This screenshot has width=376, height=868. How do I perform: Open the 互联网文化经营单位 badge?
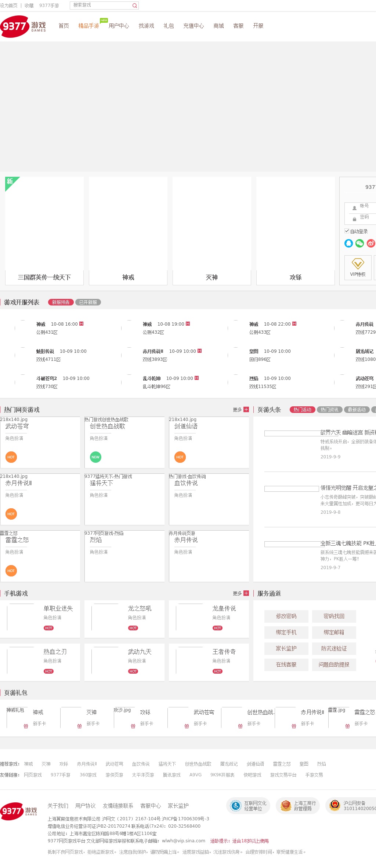(x=248, y=806)
